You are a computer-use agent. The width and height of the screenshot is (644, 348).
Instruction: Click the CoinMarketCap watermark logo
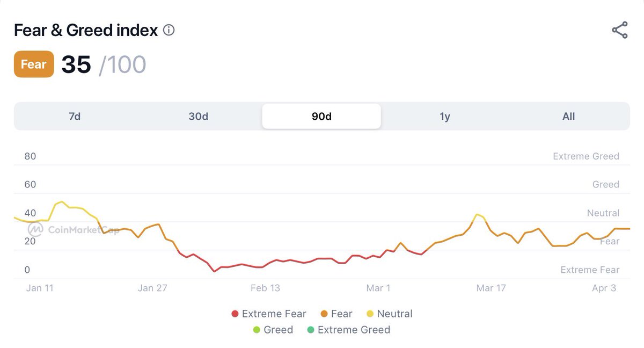pyautogui.click(x=36, y=230)
